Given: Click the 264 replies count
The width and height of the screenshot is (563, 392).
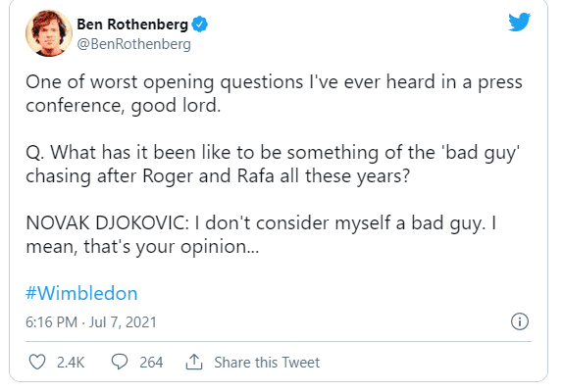Looking at the screenshot, I should 151,363.
